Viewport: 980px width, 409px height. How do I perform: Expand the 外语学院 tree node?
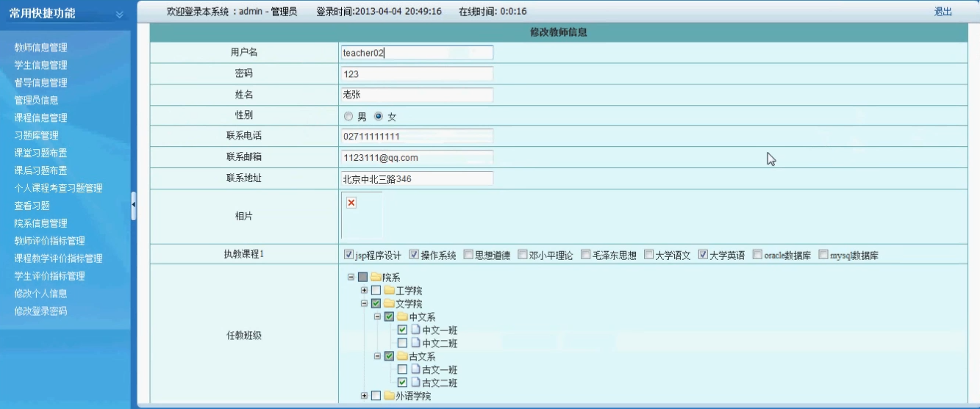(364, 396)
